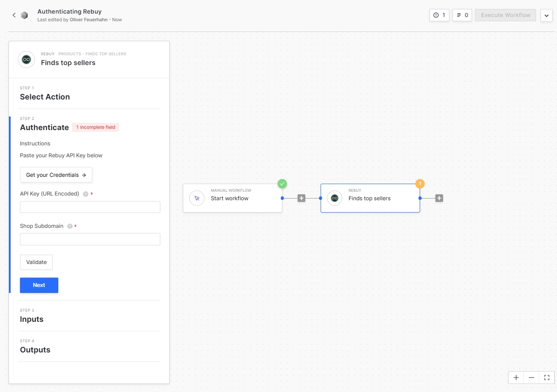
Task: Click the Authenticate step heading
Action: click(x=44, y=128)
